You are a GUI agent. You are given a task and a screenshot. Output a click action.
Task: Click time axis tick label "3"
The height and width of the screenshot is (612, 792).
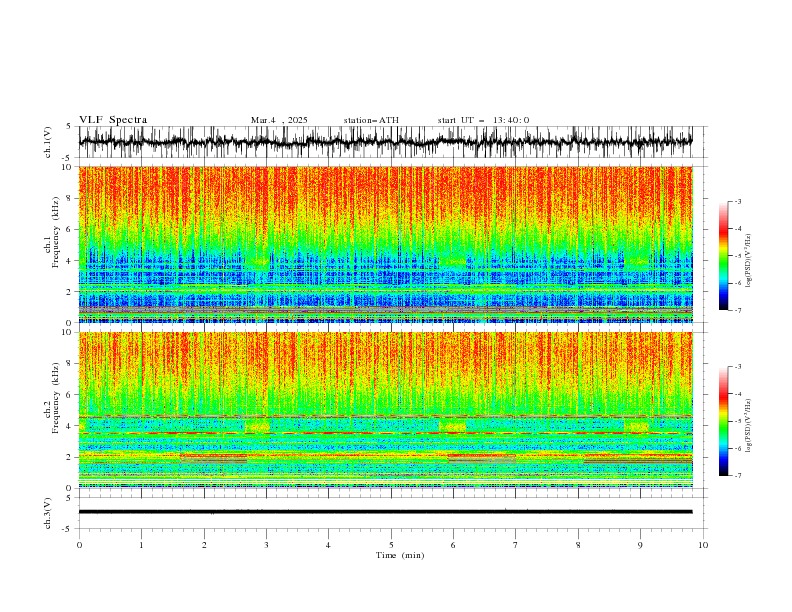tap(266, 545)
